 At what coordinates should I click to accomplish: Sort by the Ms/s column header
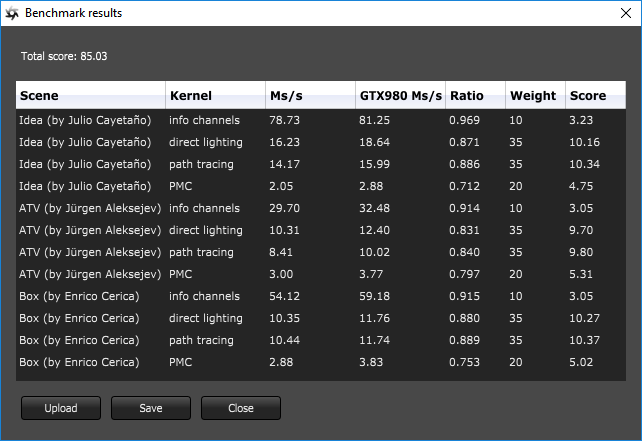point(308,96)
